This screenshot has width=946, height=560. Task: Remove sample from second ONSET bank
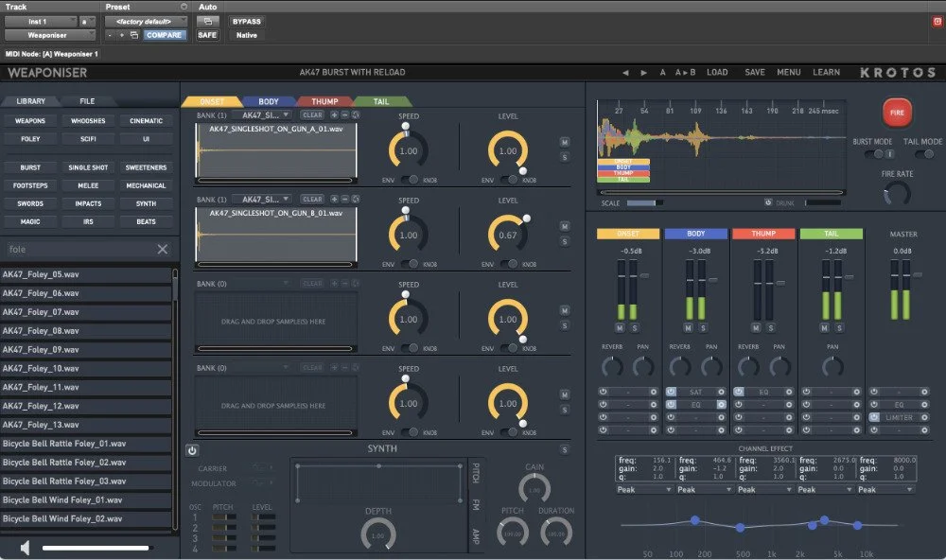[345, 200]
